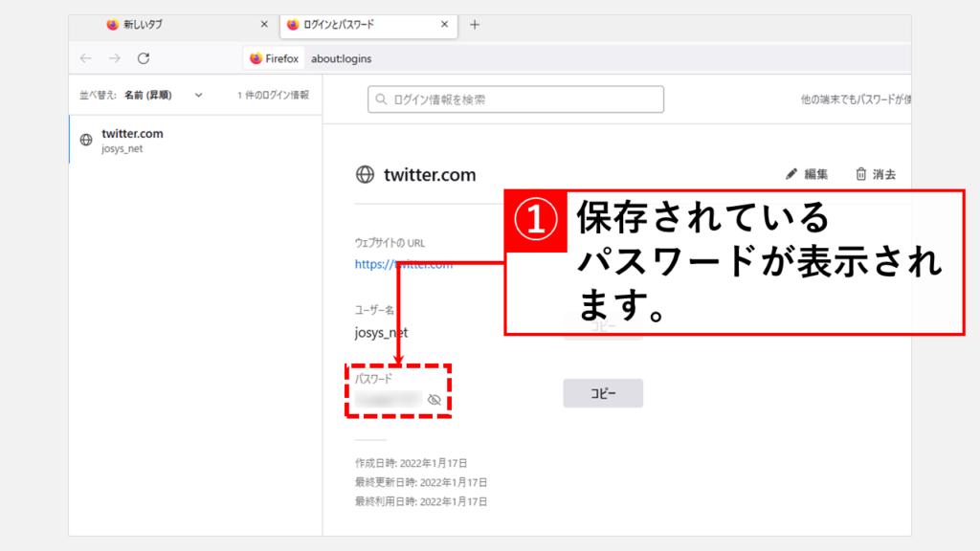Switch to the 新しいタブ tab
Screen dimensions: 980x551
[172, 25]
